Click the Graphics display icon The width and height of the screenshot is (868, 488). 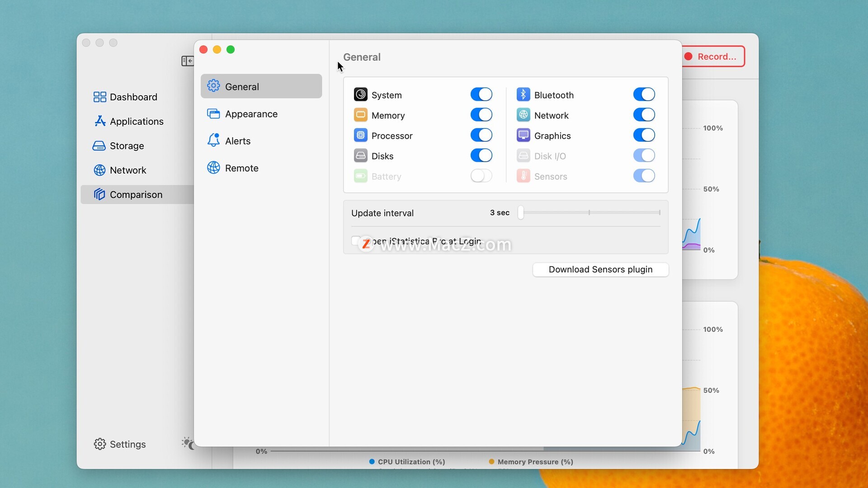click(x=523, y=135)
